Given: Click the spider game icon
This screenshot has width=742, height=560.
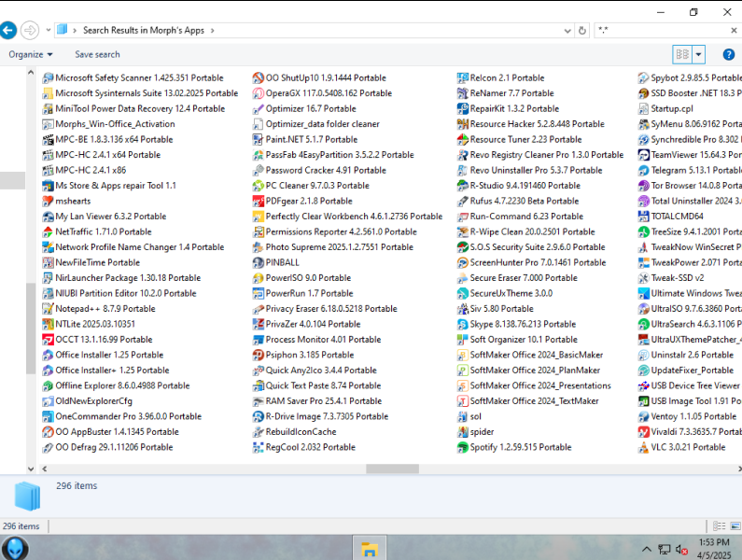Looking at the screenshot, I should pyautogui.click(x=462, y=432).
